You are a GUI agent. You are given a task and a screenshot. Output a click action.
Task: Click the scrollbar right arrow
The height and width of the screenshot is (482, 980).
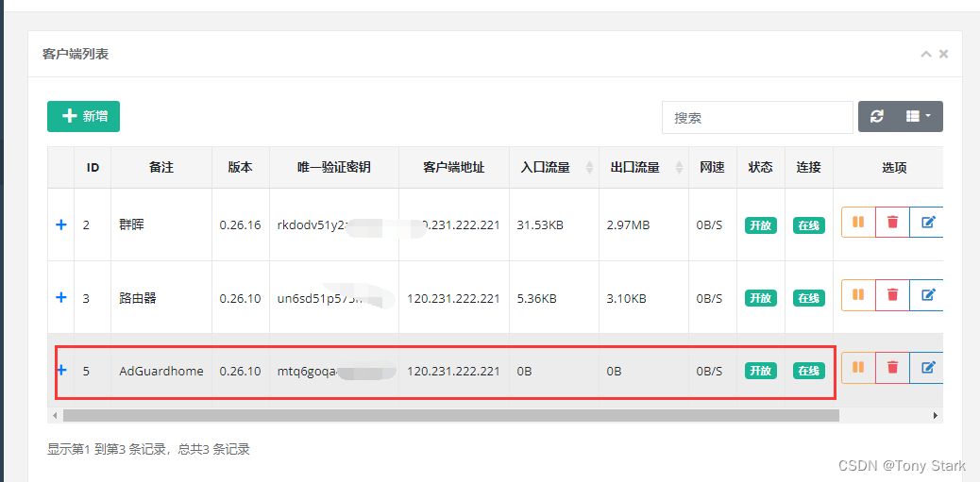coord(936,415)
